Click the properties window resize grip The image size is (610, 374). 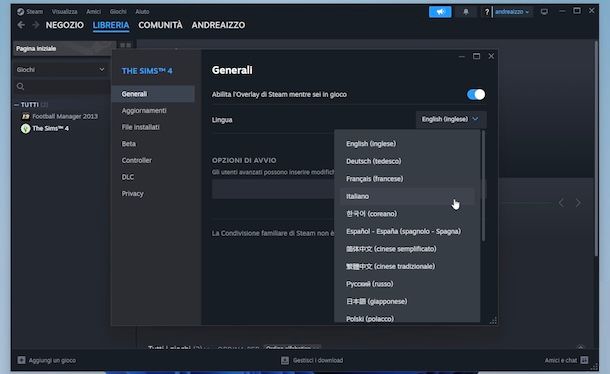(493, 320)
